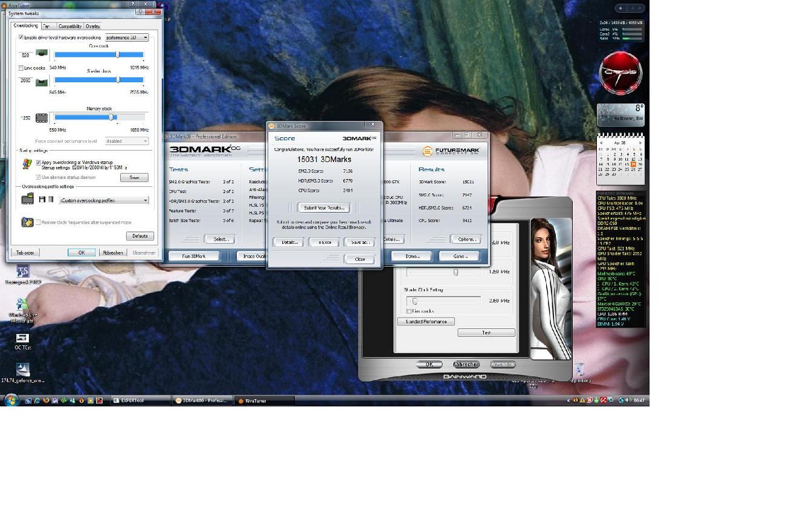Open the performance 3D mode dropdown
The width and height of the screenshot is (812, 508).
click(x=127, y=37)
